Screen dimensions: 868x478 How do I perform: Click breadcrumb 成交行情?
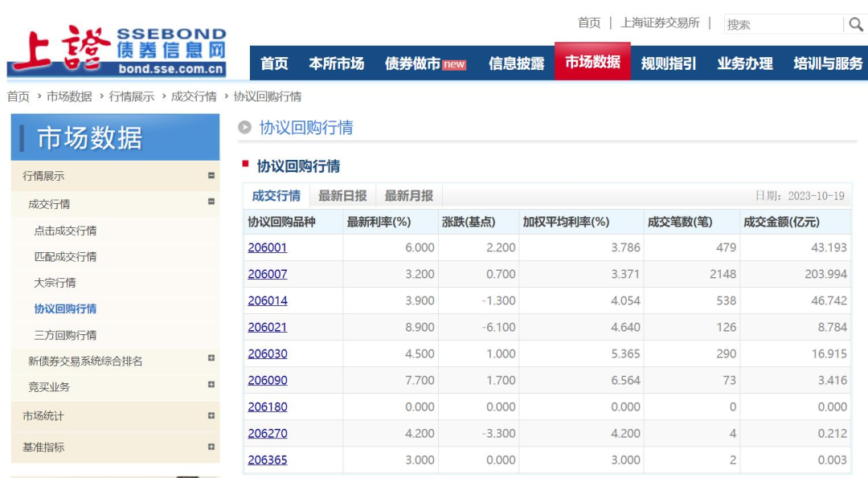click(194, 97)
